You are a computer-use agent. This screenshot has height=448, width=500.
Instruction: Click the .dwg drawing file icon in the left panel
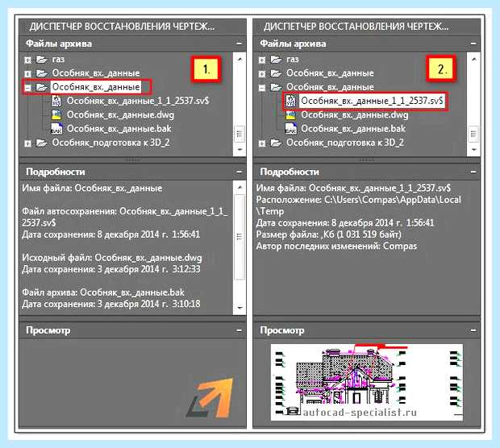pos(56,114)
